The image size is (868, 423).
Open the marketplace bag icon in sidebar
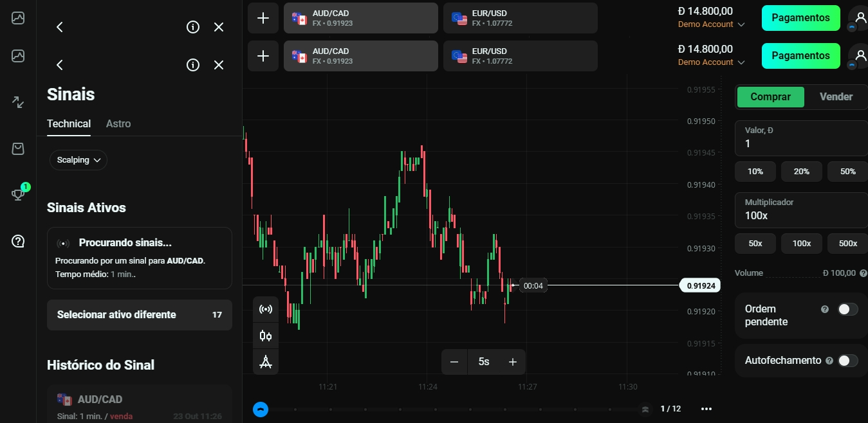17,148
